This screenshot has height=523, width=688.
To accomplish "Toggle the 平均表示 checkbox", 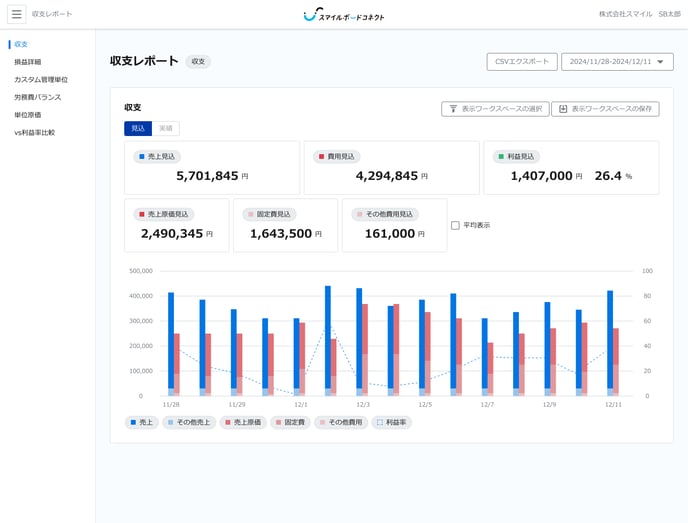I will [x=455, y=226].
